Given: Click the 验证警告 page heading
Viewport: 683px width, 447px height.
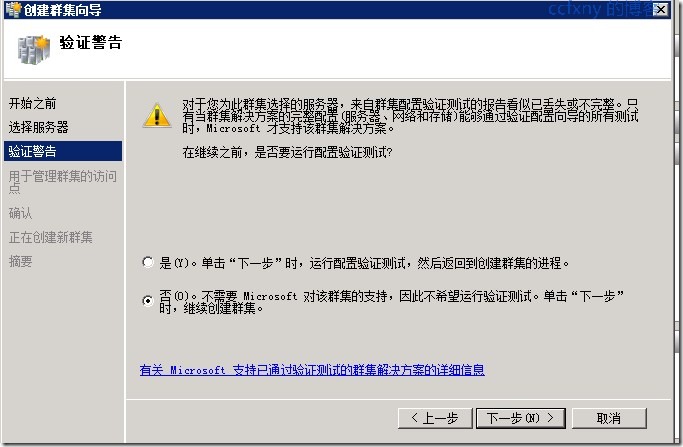Looking at the screenshot, I should coord(91,43).
